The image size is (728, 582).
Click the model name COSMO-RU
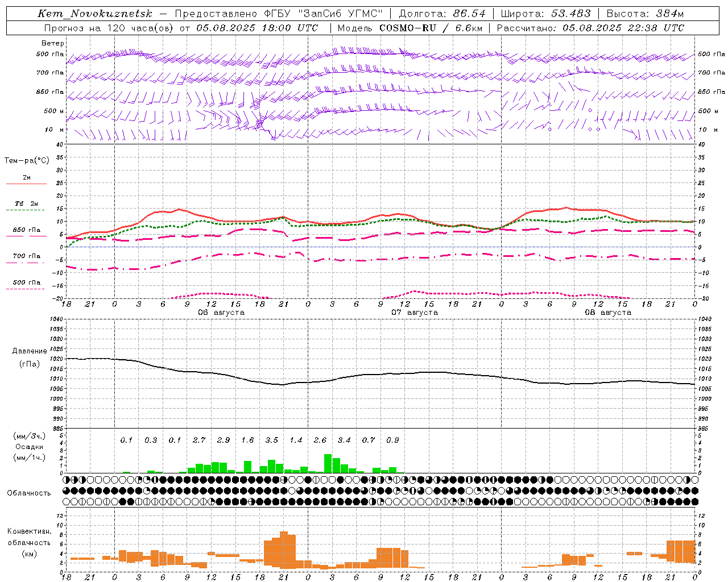click(408, 28)
